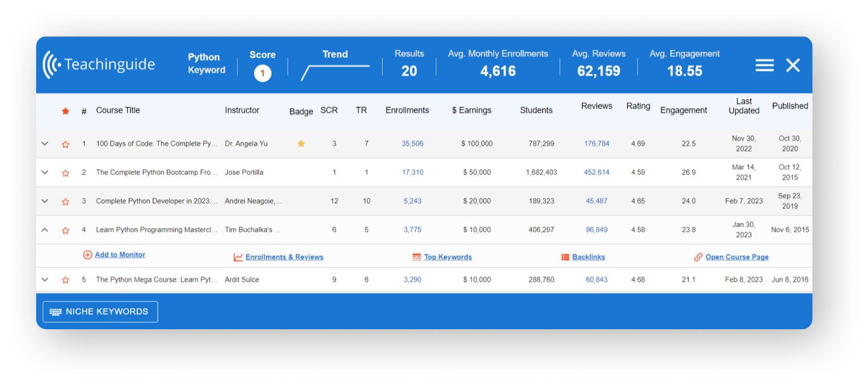The height and width of the screenshot is (385, 868).
Task: Sort by the Rating column
Action: tap(638, 106)
